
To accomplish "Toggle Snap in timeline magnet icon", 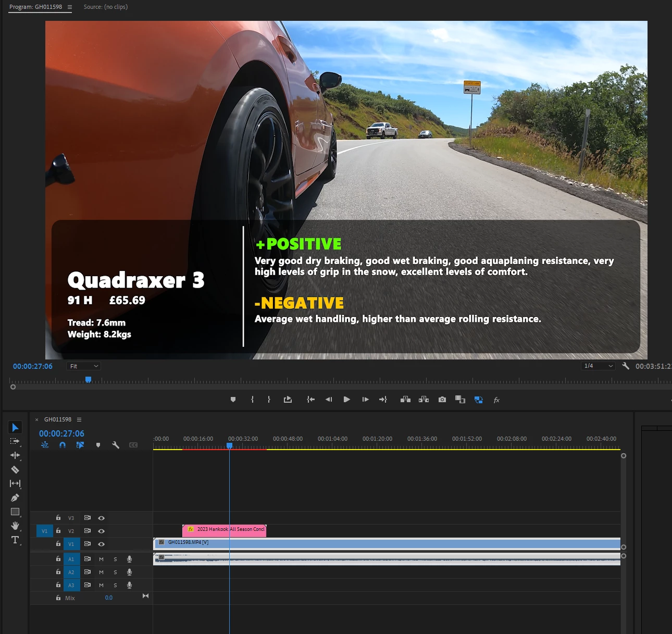I will tap(63, 445).
